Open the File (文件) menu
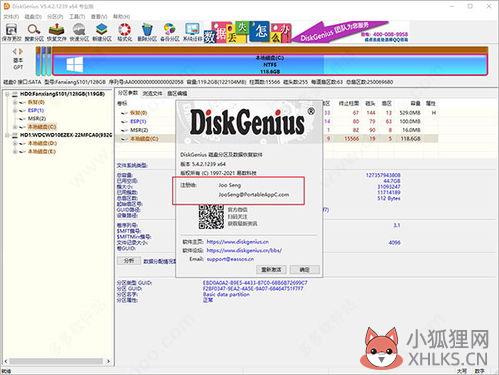The width and height of the screenshot is (499, 375). (x=11, y=16)
